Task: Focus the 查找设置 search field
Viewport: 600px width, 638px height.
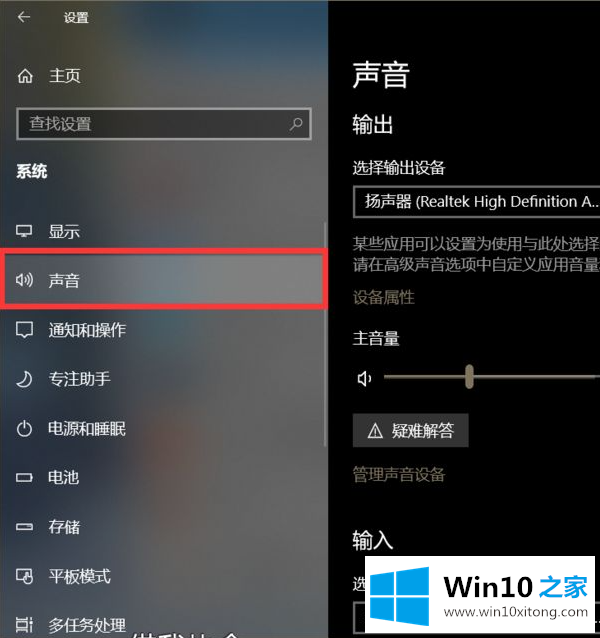Action: tap(164, 124)
